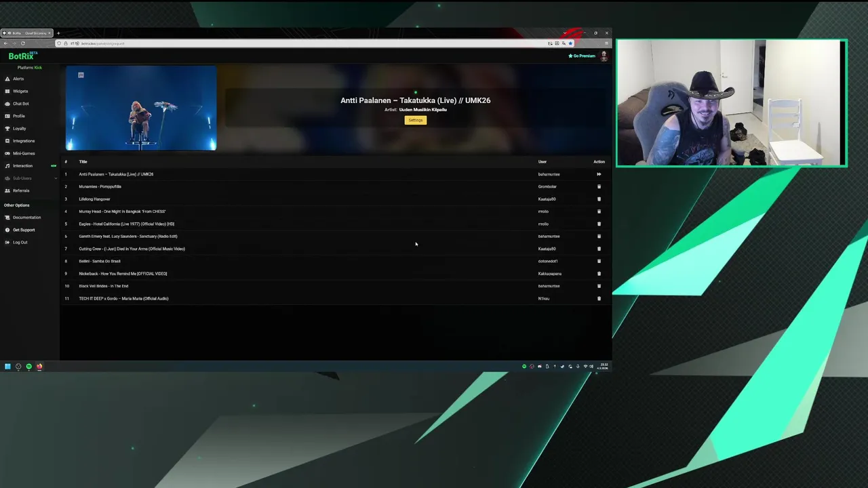Click the yellow Settings button
The image size is (868, 488).
[416, 120]
